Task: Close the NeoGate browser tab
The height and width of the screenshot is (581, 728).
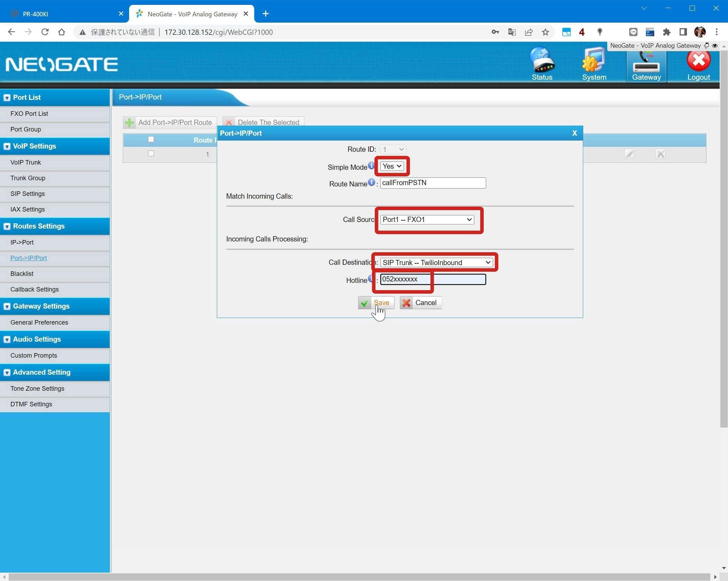Action: point(246,14)
